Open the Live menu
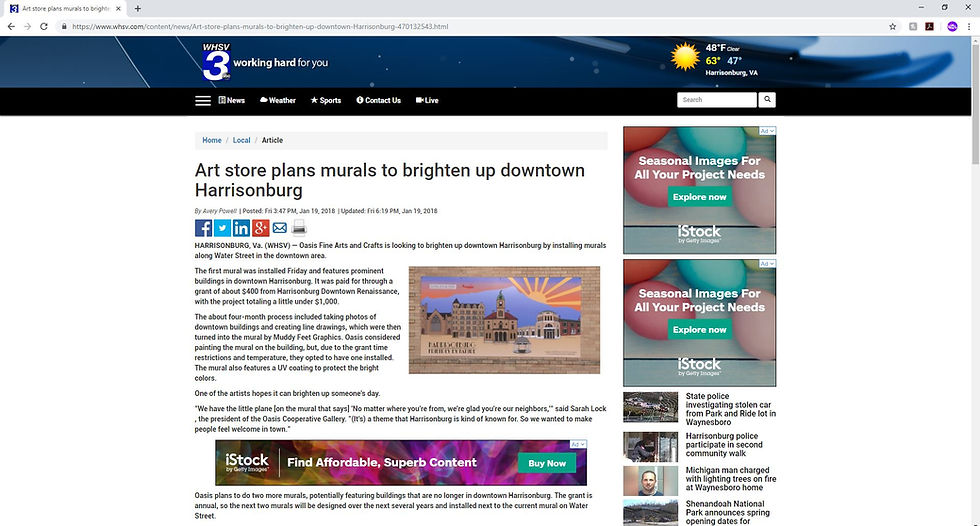Image resolution: width=980 pixels, height=526 pixels. tap(428, 100)
